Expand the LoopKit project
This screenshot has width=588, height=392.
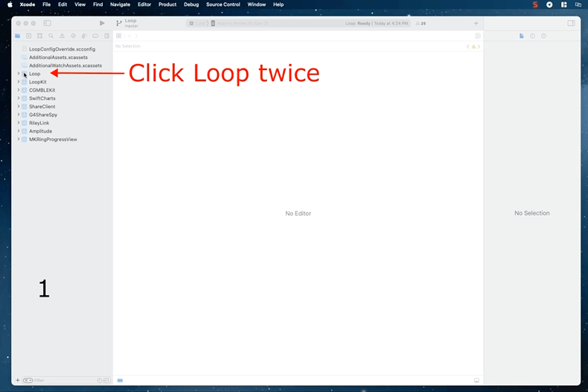click(x=19, y=82)
